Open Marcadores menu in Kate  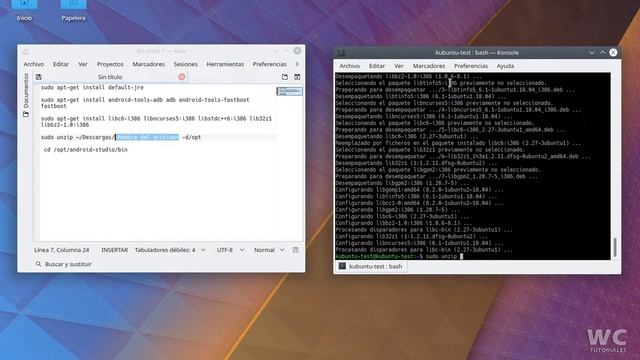149,64
